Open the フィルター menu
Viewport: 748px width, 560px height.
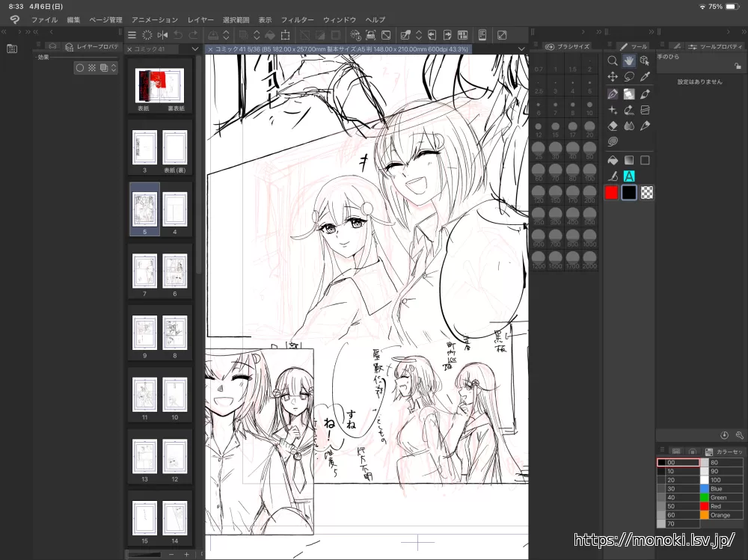click(297, 19)
